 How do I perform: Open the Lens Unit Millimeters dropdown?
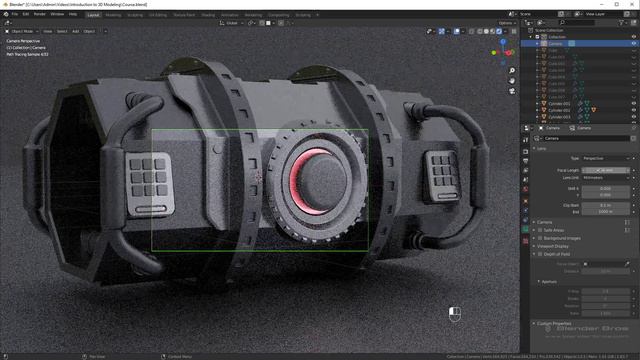(x=606, y=178)
